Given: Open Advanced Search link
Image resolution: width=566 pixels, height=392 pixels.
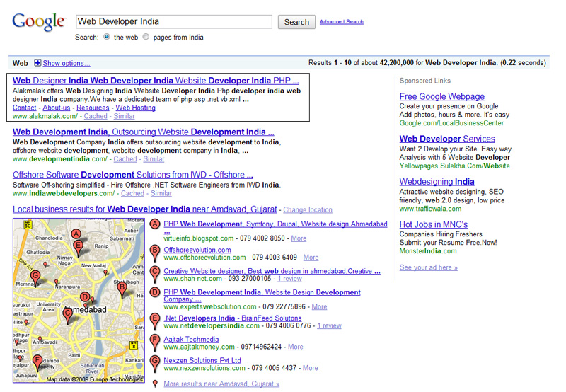Looking at the screenshot, I should tap(342, 22).
